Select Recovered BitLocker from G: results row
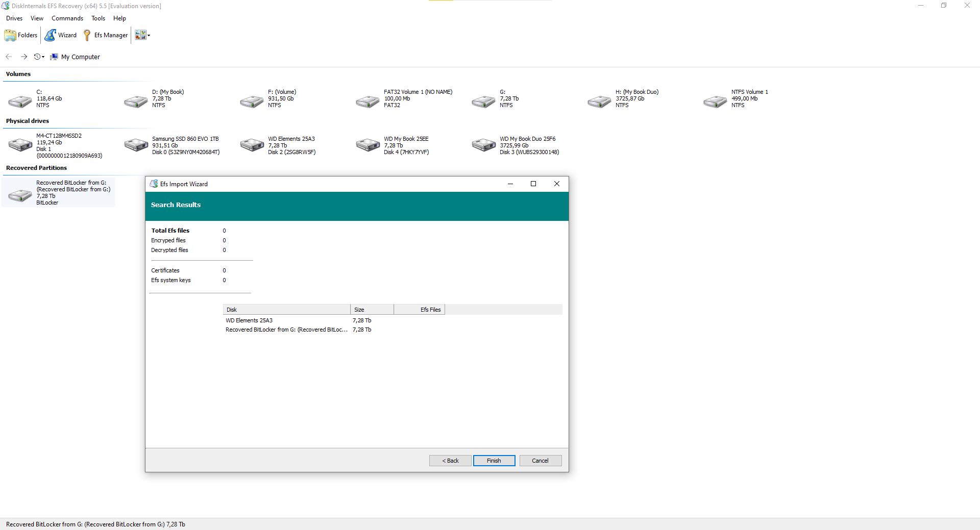Image resolution: width=980 pixels, height=530 pixels. point(393,330)
